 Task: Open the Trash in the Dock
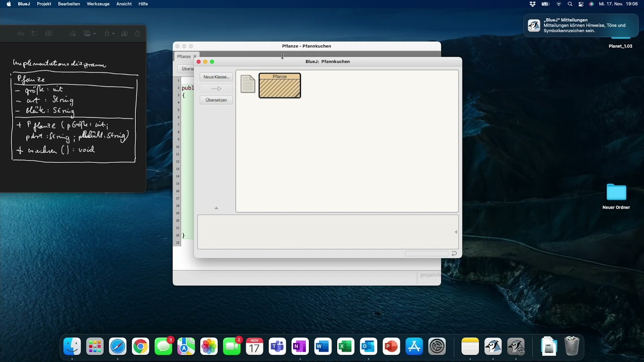pyautogui.click(x=572, y=346)
